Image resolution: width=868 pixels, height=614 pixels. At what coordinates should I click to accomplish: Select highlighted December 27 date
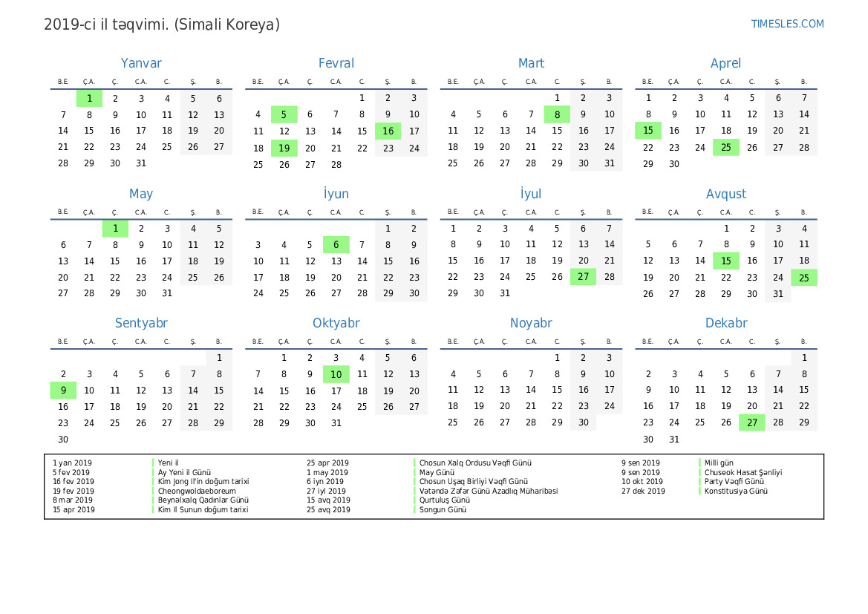[751, 422]
